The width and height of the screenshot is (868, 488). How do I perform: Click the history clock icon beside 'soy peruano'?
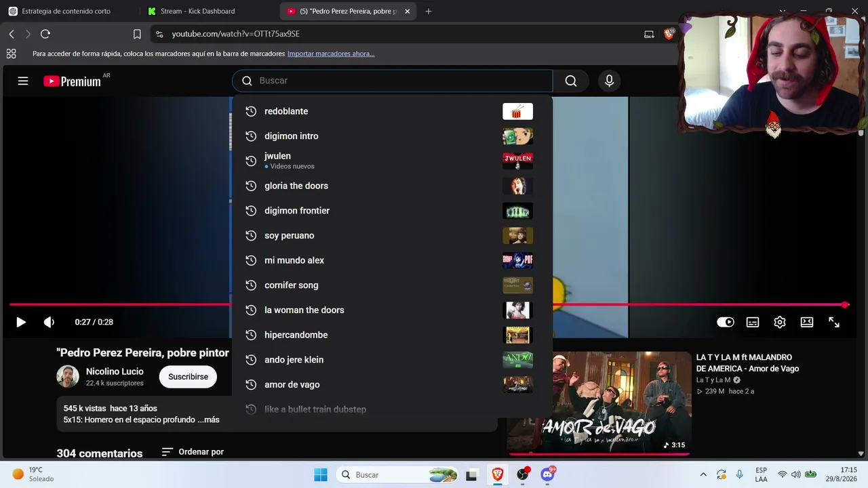[x=251, y=236]
